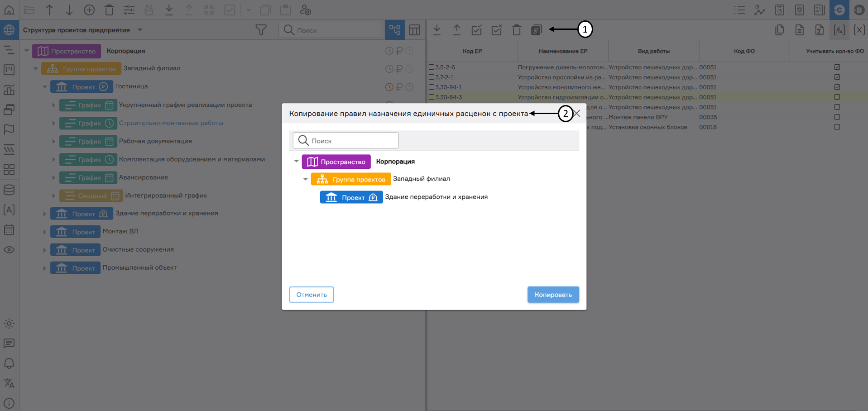Open the blue 'C' profile tab at top right
Viewport: 868px width, 411px height.
(839, 10)
